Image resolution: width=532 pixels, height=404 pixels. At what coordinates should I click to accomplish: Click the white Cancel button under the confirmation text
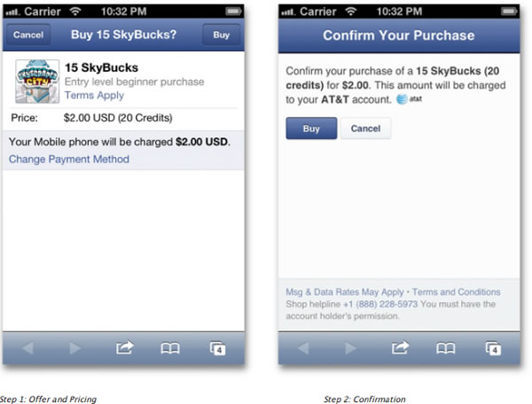pyautogui.click(x=365, y=128)
